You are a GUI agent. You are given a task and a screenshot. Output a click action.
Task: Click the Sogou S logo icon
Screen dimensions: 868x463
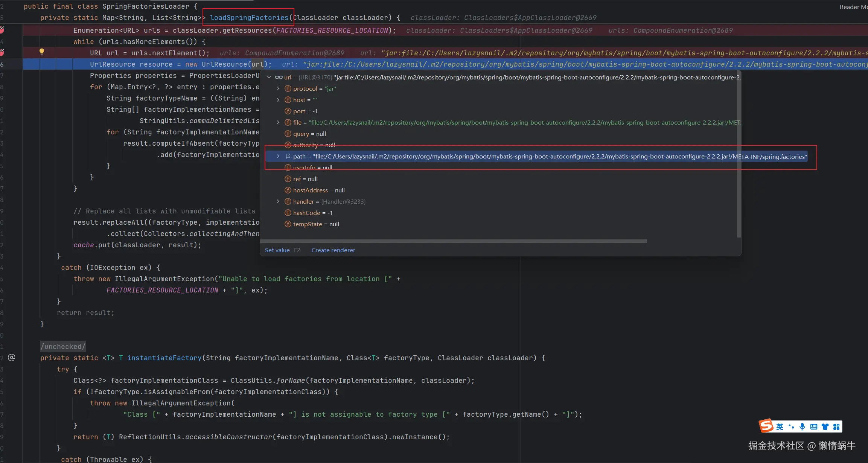pos(766,426)
